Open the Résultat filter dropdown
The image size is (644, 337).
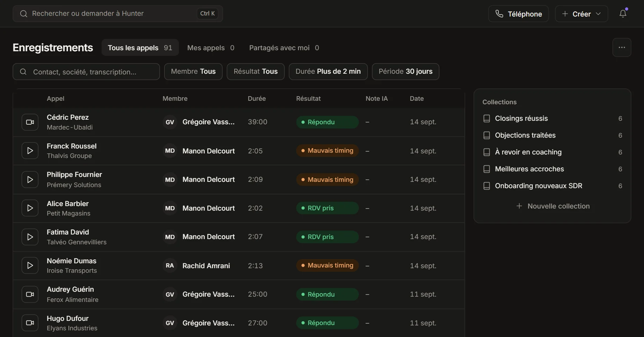coord(256,72)
